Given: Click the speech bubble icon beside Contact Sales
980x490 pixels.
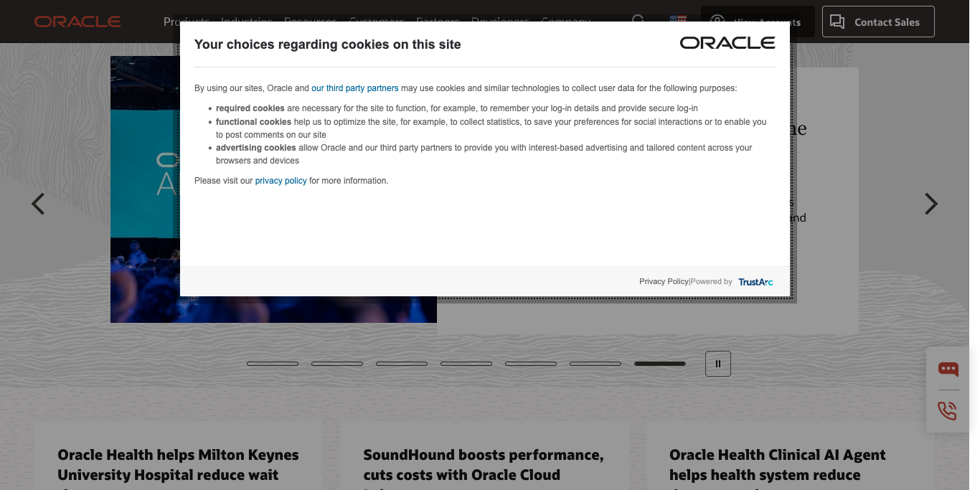Looking at the screenshot, I should coord(837,22).
